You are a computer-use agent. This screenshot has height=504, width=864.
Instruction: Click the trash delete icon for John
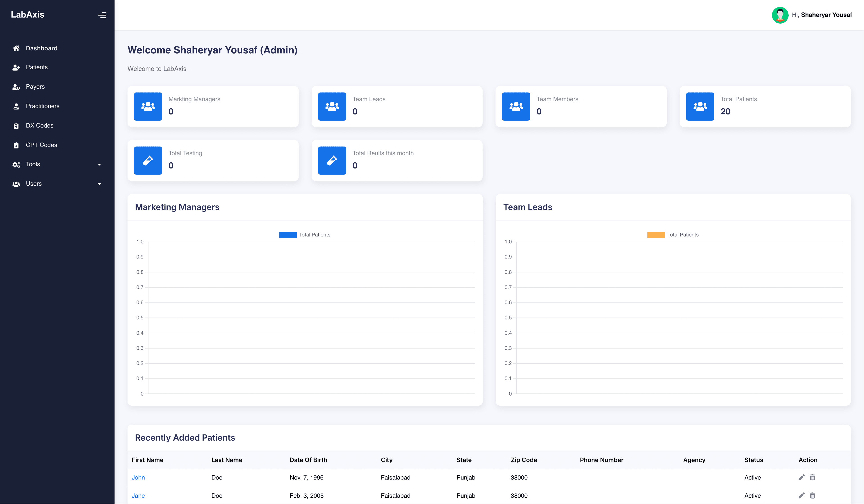(x=812, y=477)
